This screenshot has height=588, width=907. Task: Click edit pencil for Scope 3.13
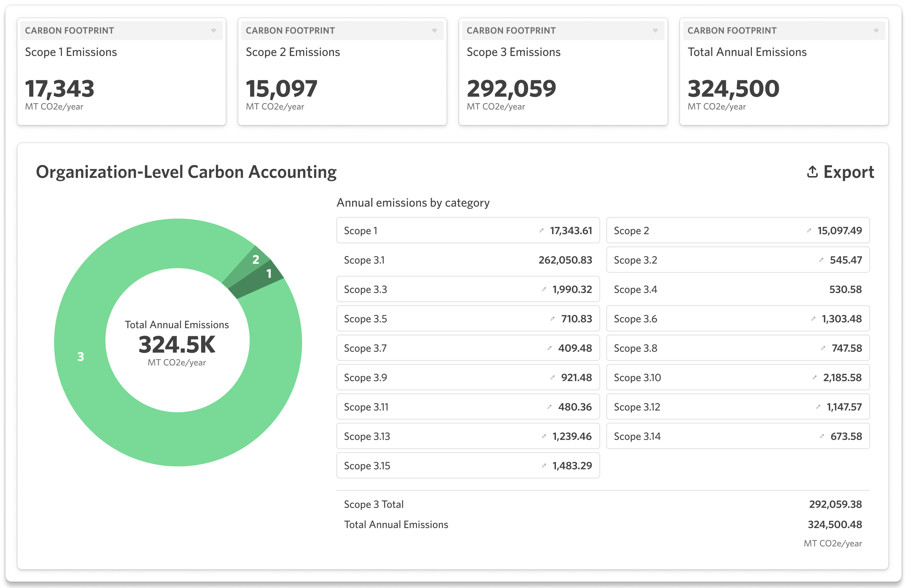point(544,436)
